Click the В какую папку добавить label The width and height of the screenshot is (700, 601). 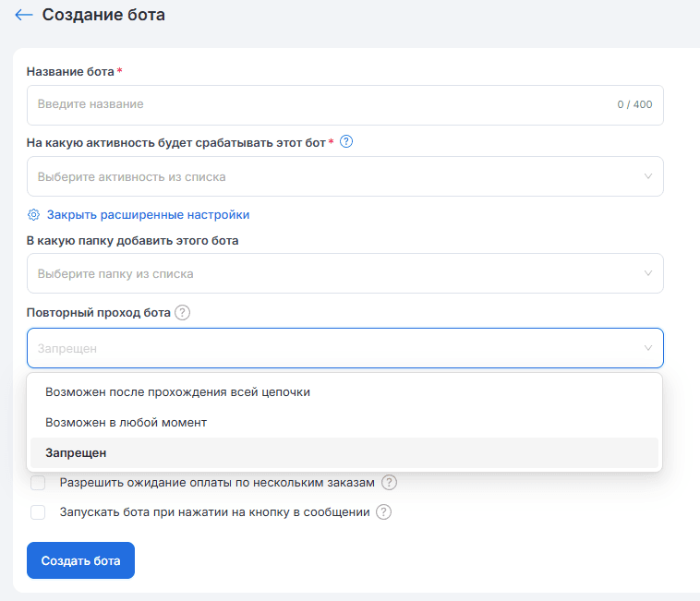click(x=133, y=241)
